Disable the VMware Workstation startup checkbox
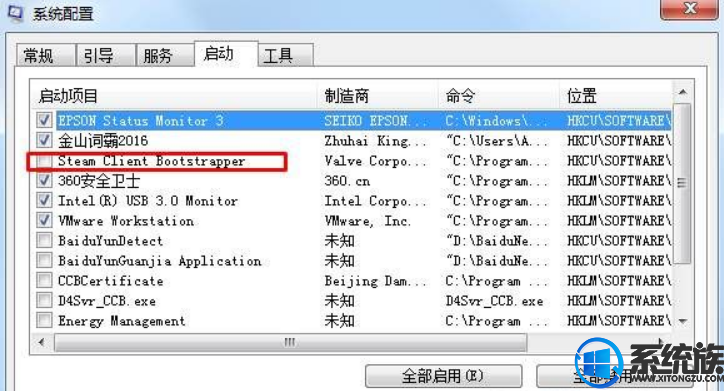724x391 pixels. coord(44,221)
